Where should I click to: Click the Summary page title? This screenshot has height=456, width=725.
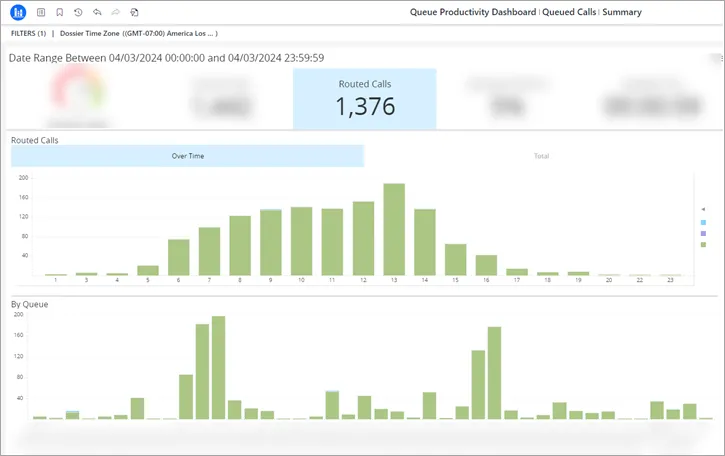click(x=622, y=12)
